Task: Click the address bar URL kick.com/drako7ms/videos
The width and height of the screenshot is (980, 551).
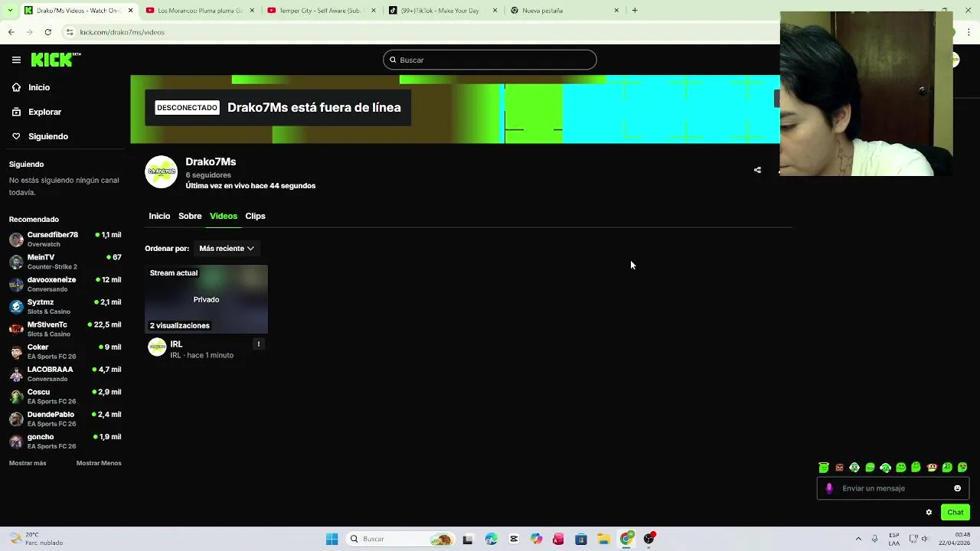Action: click(122, 32)
